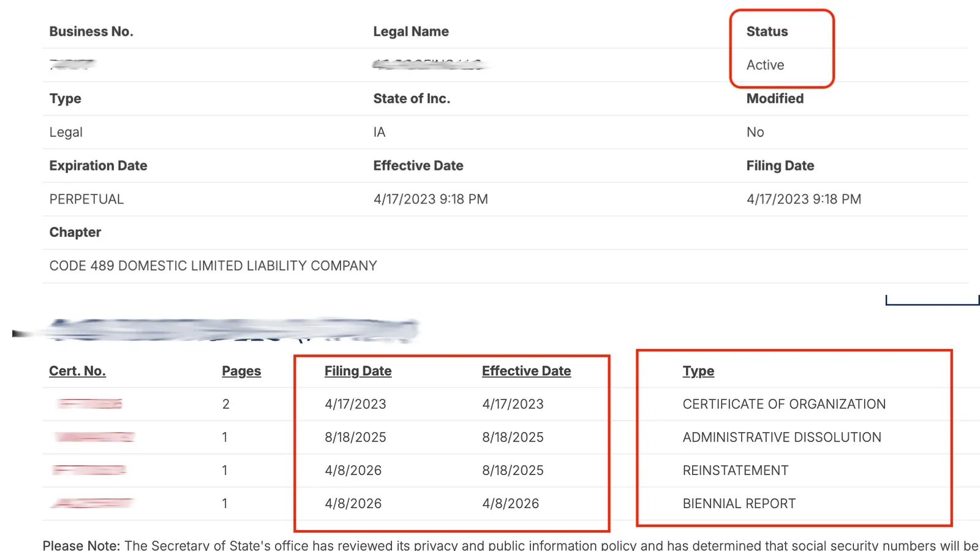Screen dimensions: 980x551
Task: Open the redacted cert number for Reinstatement
Action: click(x=89, y=470)
